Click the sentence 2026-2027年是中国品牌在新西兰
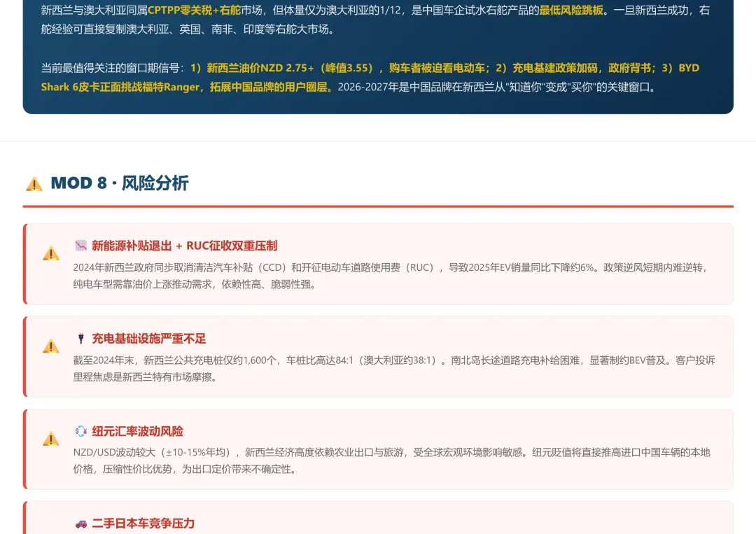756x534 pixels. point(496,87)
